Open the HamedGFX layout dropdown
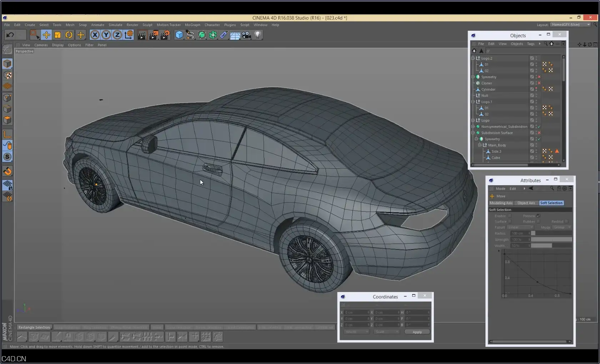The image size is (600, 364). [571, 25]
